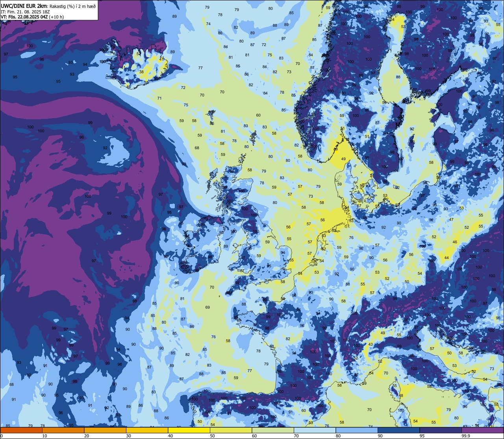The image size is (504, 439).
Task: Click the 40–50% bright yellow legend swatch
Action: coord(189,430)
